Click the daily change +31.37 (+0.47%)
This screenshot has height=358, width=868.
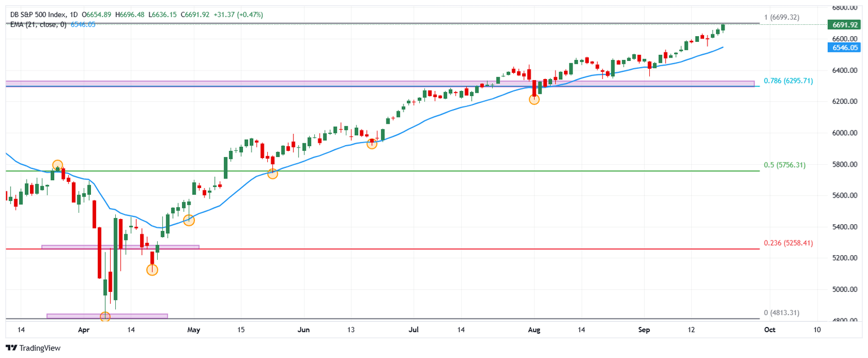(238, 14)
